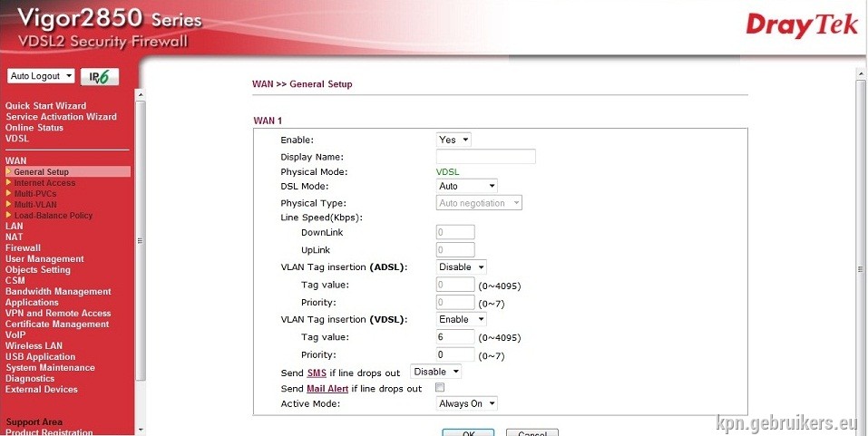
Task: Click the arrow bullet beside Load-Balance Policy
Action: tap(9, 215)
